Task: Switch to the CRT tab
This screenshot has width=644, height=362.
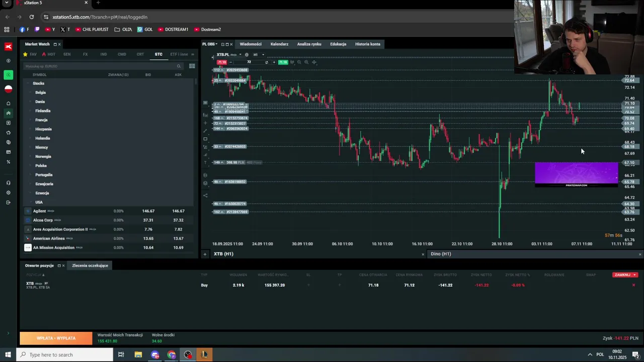Action: [140, 54]
